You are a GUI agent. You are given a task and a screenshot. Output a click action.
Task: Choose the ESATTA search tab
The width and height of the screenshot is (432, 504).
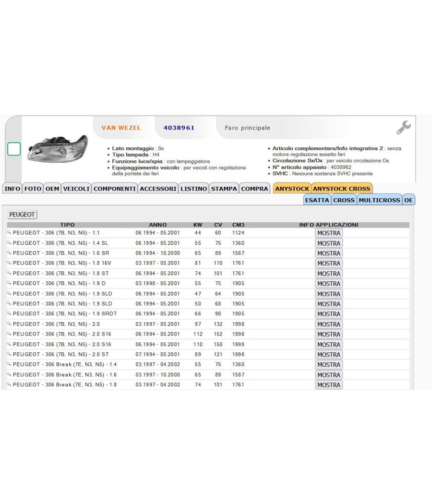[x=317, y=200]
